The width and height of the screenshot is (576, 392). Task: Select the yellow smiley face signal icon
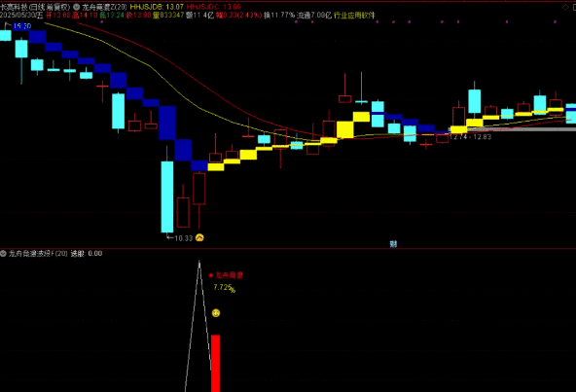coord(216,313)
